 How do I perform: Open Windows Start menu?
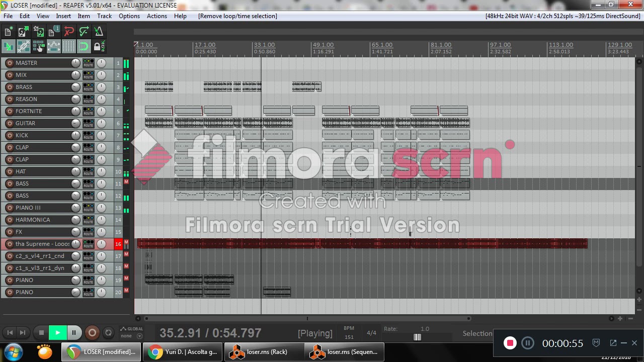14,352
